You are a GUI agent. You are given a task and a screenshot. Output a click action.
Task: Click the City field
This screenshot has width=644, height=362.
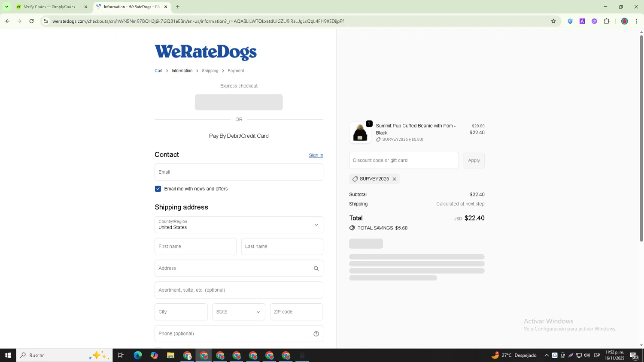tap(181, 312)
